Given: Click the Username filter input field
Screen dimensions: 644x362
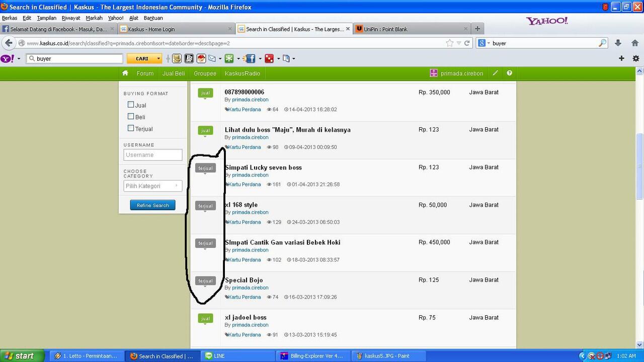Looking at the screenshot, I should (153, 155).
